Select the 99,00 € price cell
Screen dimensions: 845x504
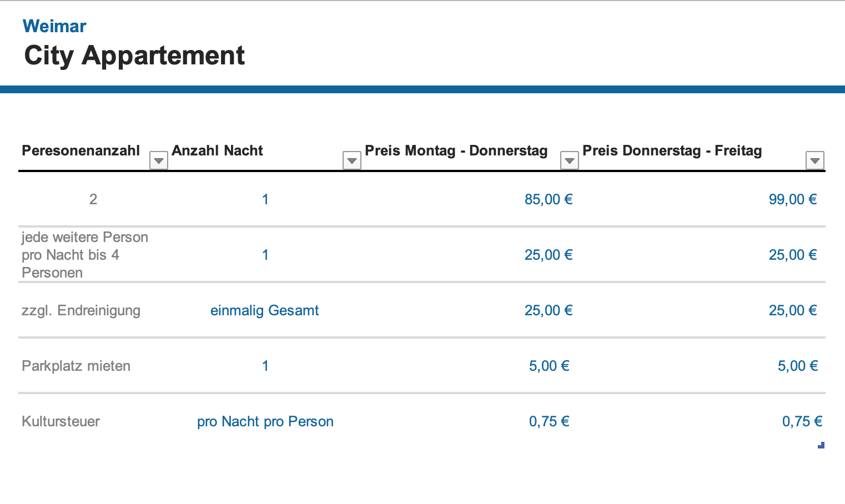pos(793,199)
